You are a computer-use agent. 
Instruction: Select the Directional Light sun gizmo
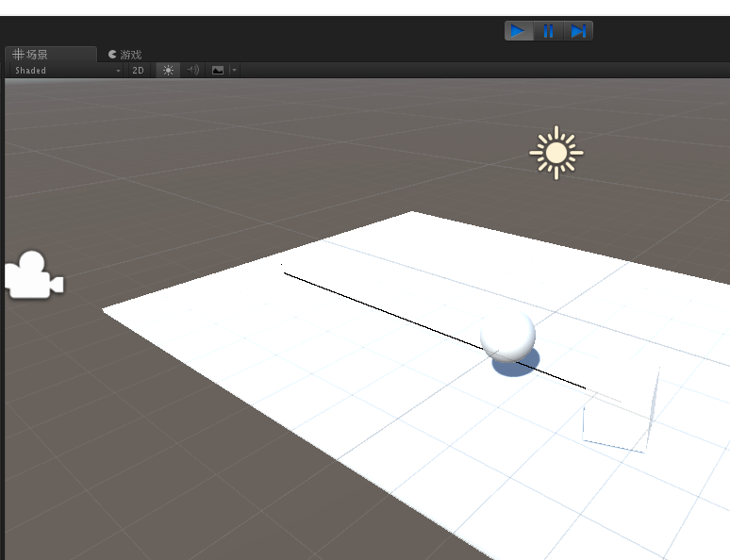tap(556, 153)
